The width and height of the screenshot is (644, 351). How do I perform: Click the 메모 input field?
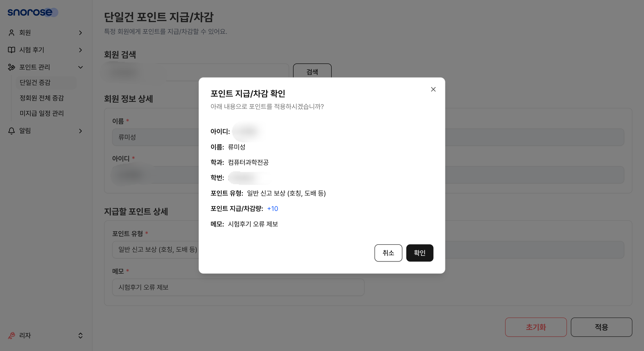pyautogui.click(x=238, y=287)
